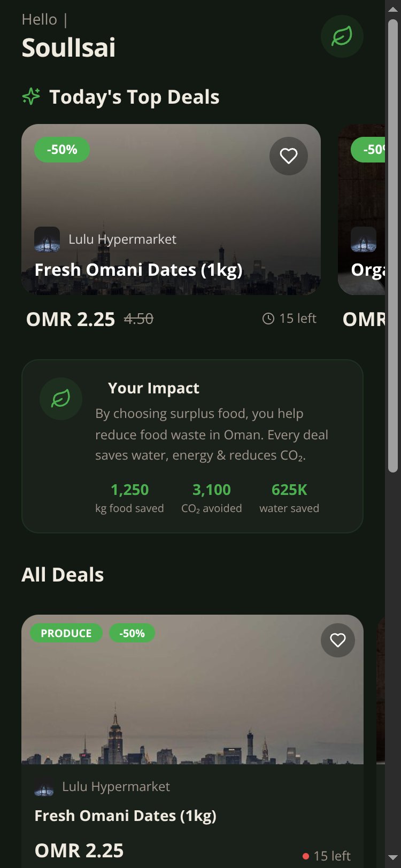
Task: Click Lulu Hypermarket logo in All Deals card
Action: coord(44,787)
